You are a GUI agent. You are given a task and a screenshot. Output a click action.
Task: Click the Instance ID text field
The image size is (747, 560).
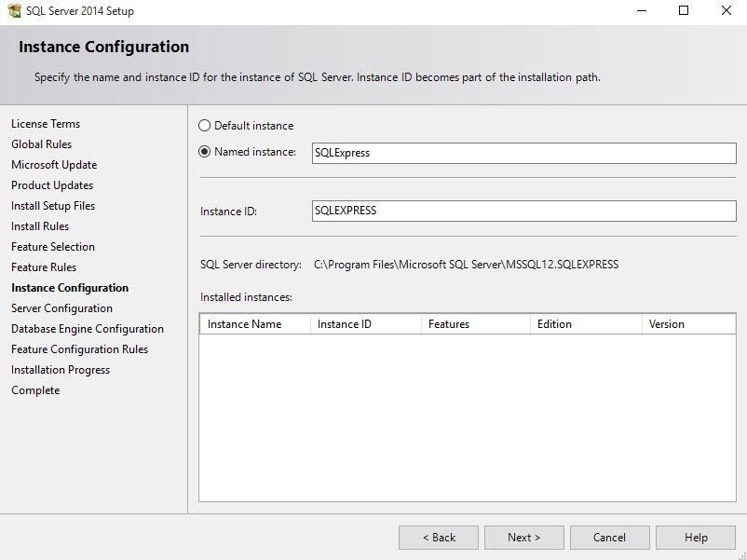[x=523, y=211]
